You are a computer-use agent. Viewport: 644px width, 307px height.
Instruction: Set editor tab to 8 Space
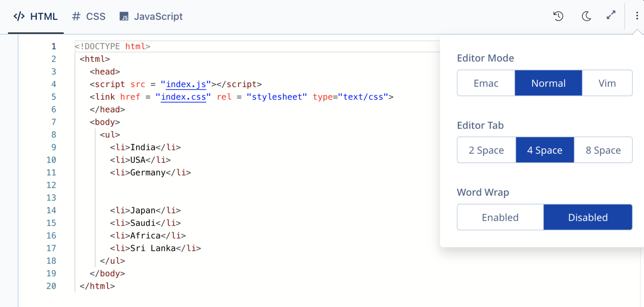(x=603, y=150)
